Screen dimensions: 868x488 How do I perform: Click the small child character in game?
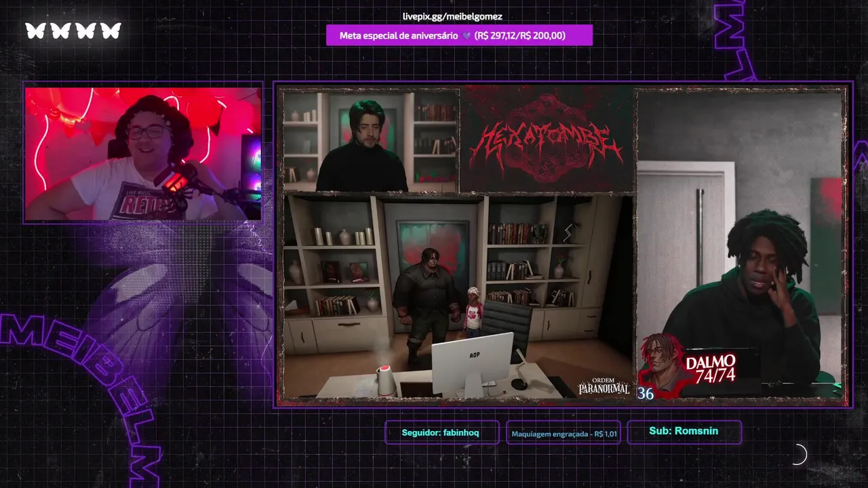click(x=473, y=312)
